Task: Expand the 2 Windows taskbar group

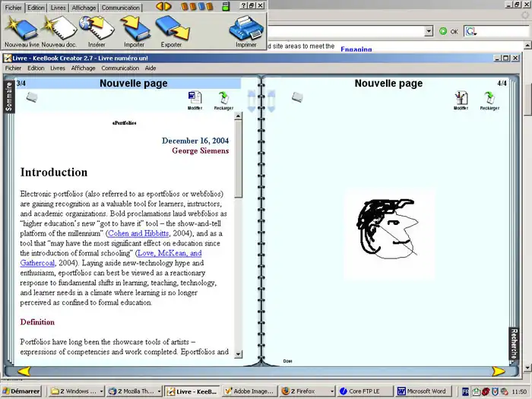Action: click(x=101, y=391)
